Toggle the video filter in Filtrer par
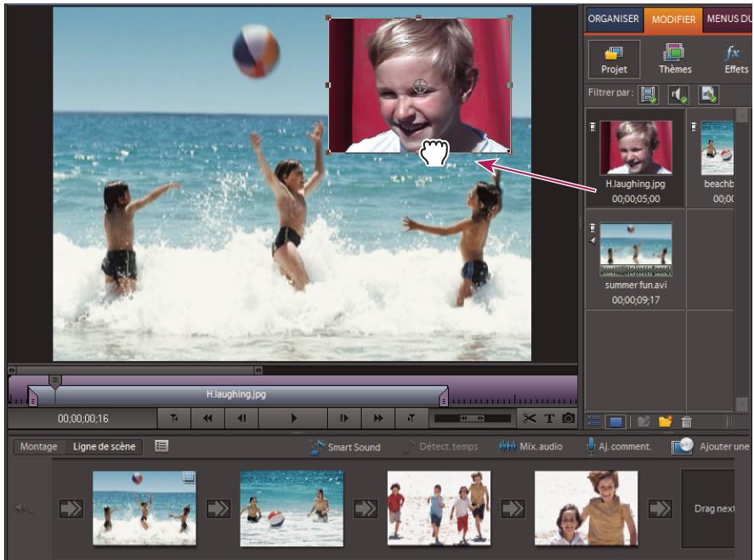Screen dimensions: 754x560 (649, 94)
